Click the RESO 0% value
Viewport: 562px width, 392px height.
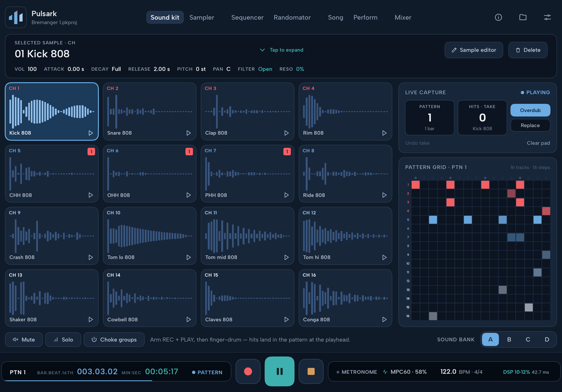pos(300,69)
